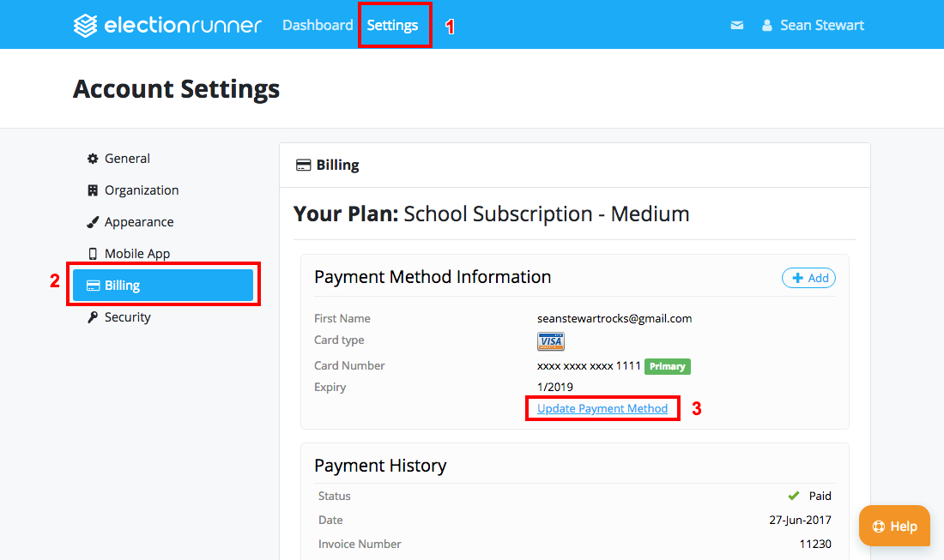Select the Security key icon
The width and height of the screenshot is (944, 560).
pos(92,316)
